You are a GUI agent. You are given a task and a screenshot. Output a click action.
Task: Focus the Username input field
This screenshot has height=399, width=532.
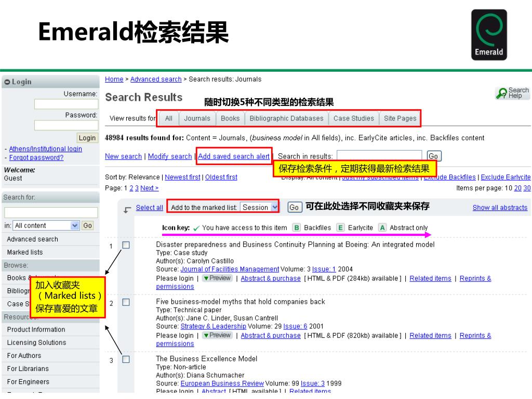66,104
